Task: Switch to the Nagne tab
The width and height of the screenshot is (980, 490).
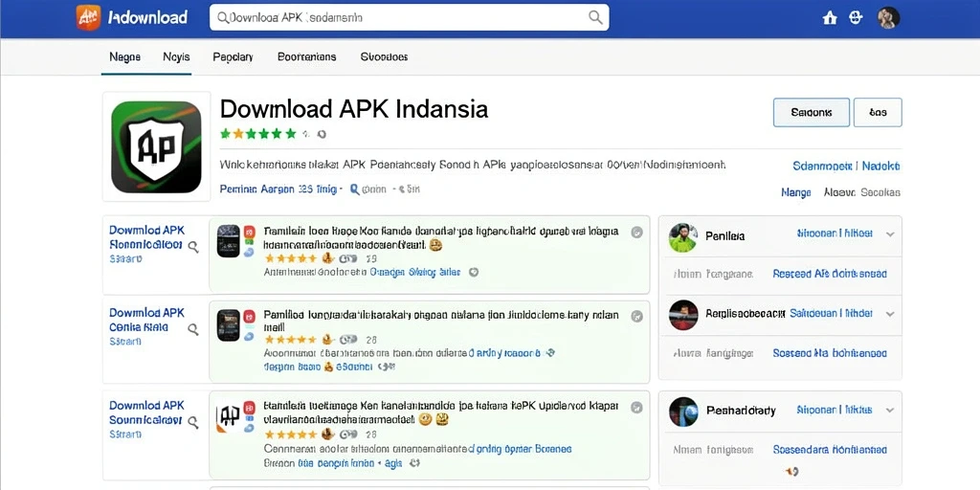Action: click(x=125, y=56)
